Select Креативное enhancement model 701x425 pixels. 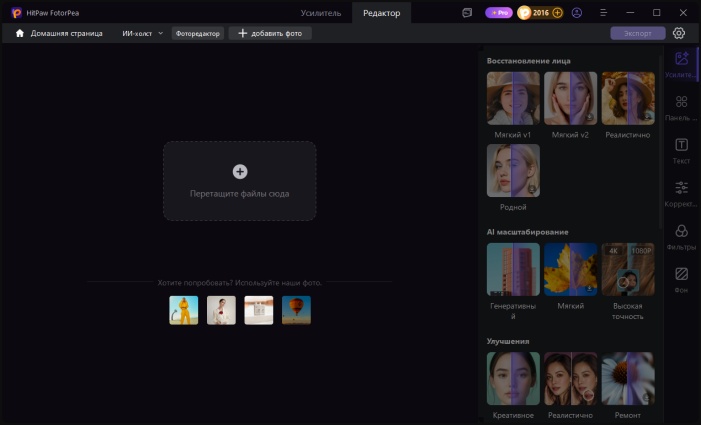point(513,379)
